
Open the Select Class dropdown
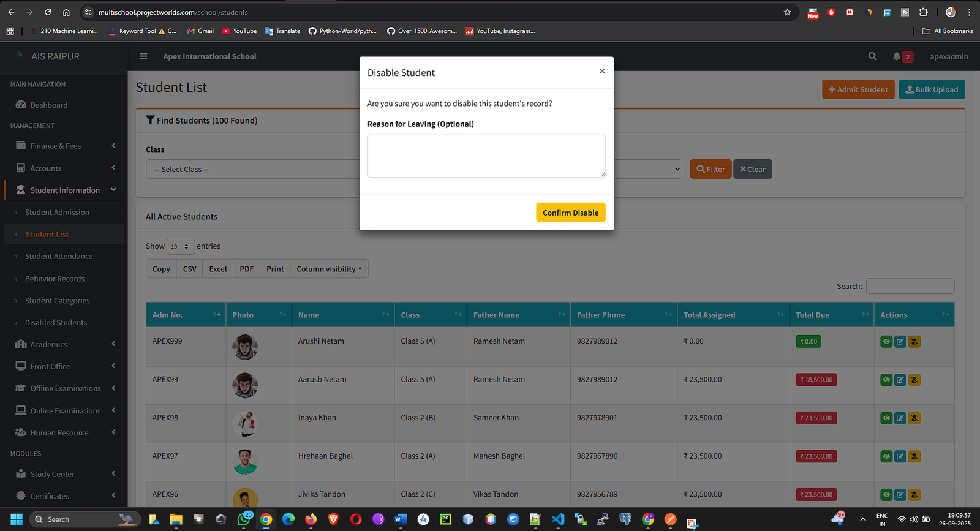252,170
